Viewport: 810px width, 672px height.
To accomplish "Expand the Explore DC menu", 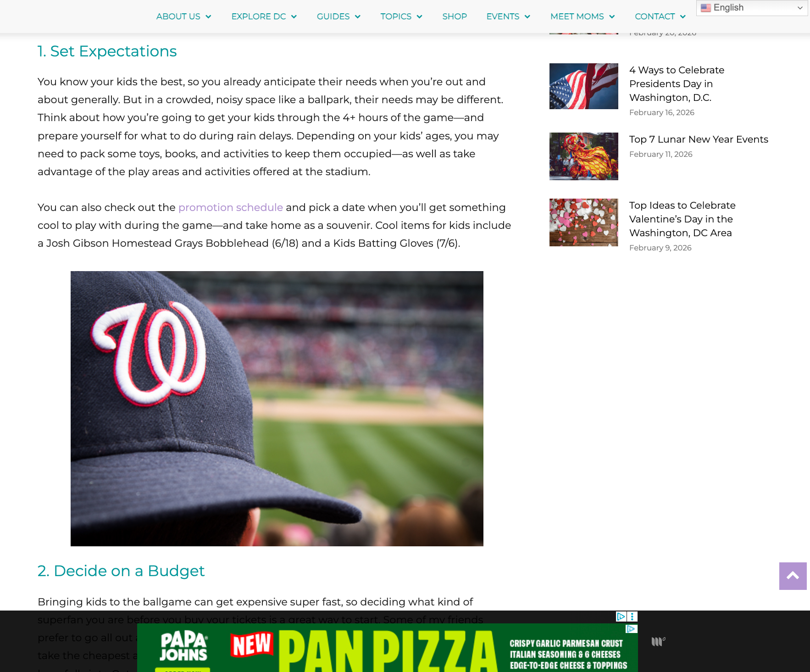I will pos(264,17).
